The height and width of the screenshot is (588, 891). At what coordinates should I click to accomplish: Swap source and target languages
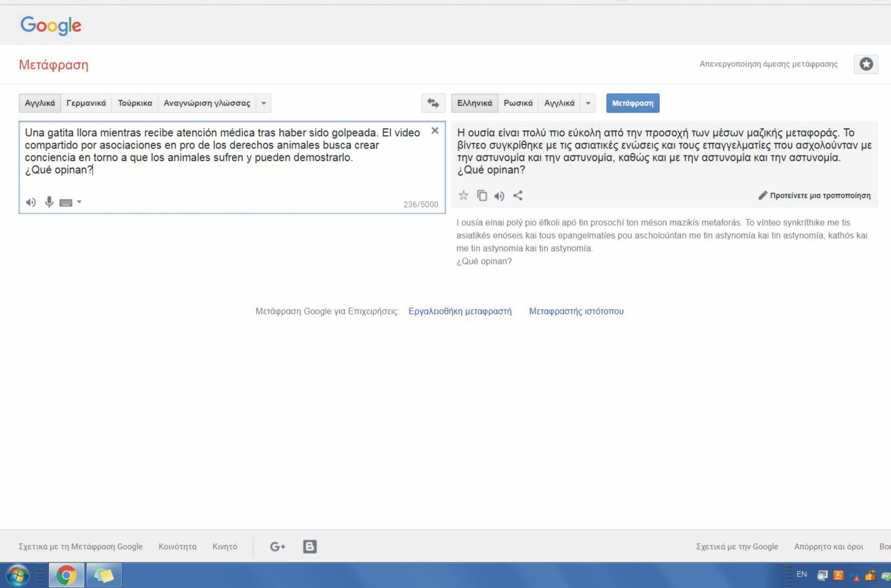coord(433,103)
